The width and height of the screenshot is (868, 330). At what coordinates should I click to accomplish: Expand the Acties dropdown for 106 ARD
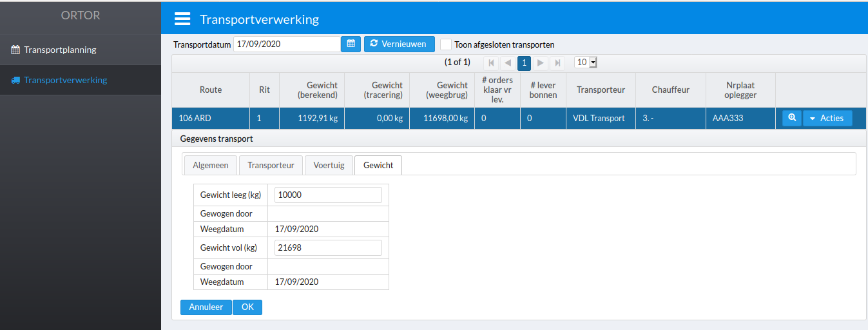(827, 118)
